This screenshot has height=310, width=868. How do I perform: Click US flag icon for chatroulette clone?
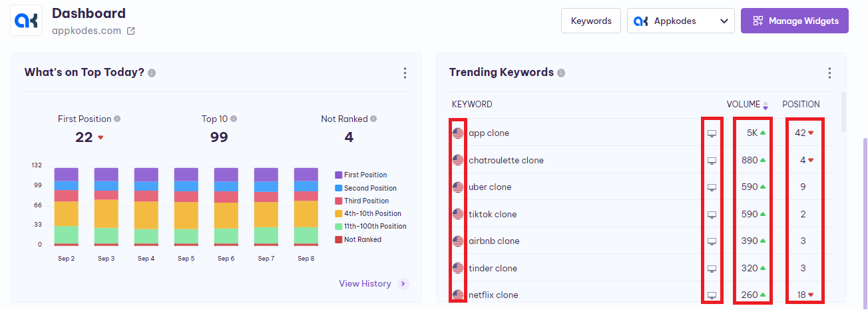pos(458,160)
